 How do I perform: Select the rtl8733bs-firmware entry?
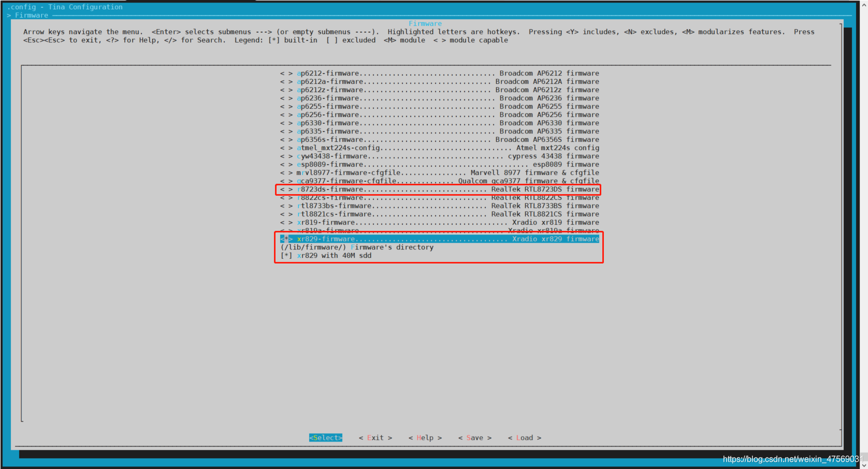pos(440,206)
